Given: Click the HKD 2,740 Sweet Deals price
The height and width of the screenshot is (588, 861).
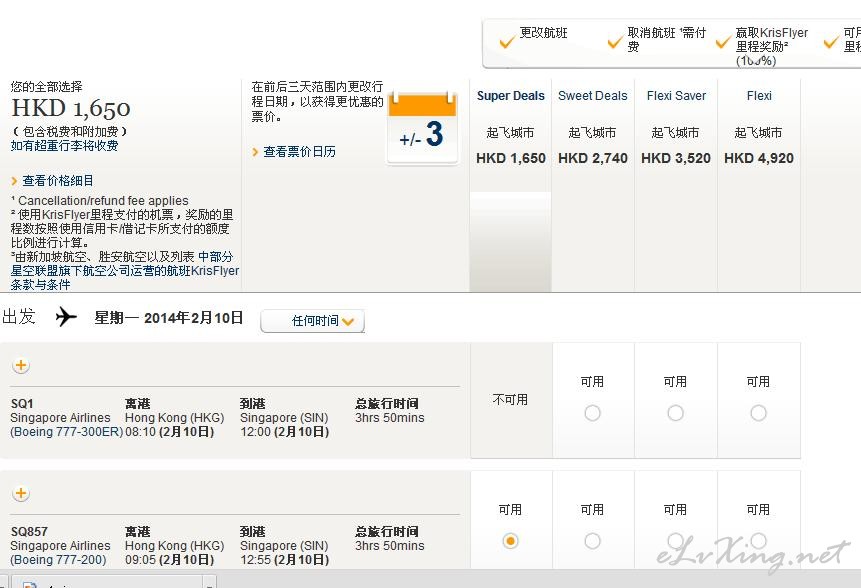Looking at the screenshot, I should 592,158.
